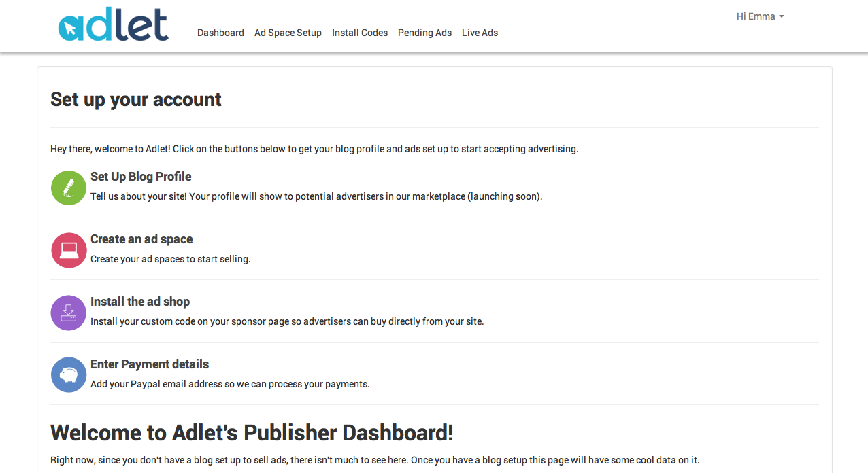Switch to the Live Ads page
The image size is (868, 473).
[480, 33]
